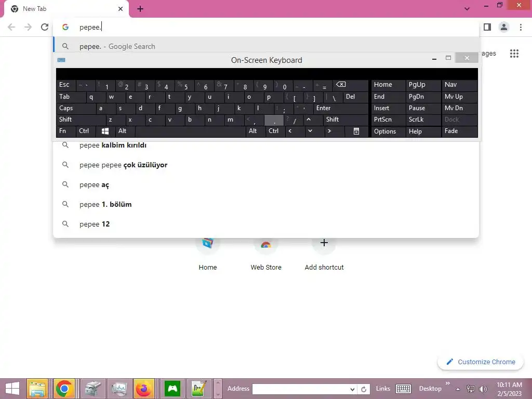Close the New Tab tab
532x399 pixels.
pyautogui.click(x=121, y=9)
